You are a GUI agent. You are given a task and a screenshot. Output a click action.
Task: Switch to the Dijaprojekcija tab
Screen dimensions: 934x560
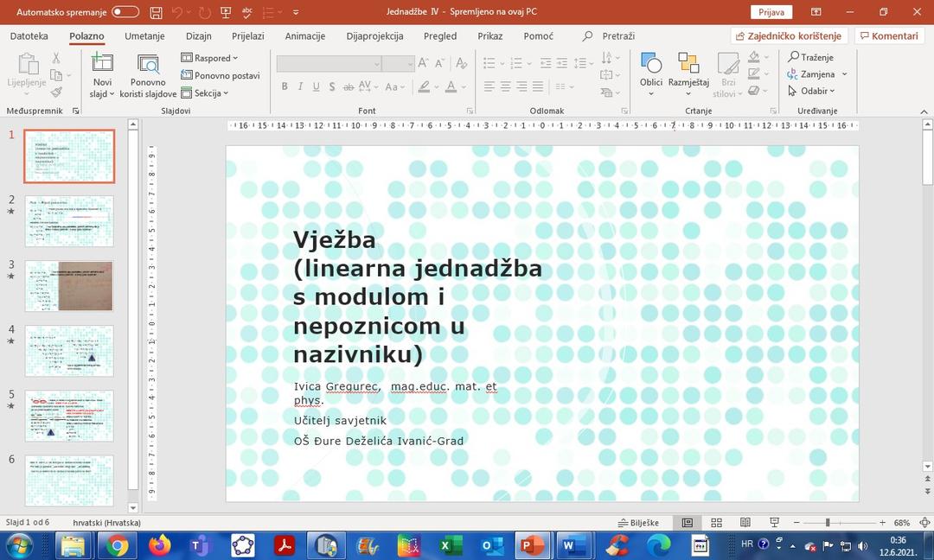pyautogui.click(x=374, y=36)
